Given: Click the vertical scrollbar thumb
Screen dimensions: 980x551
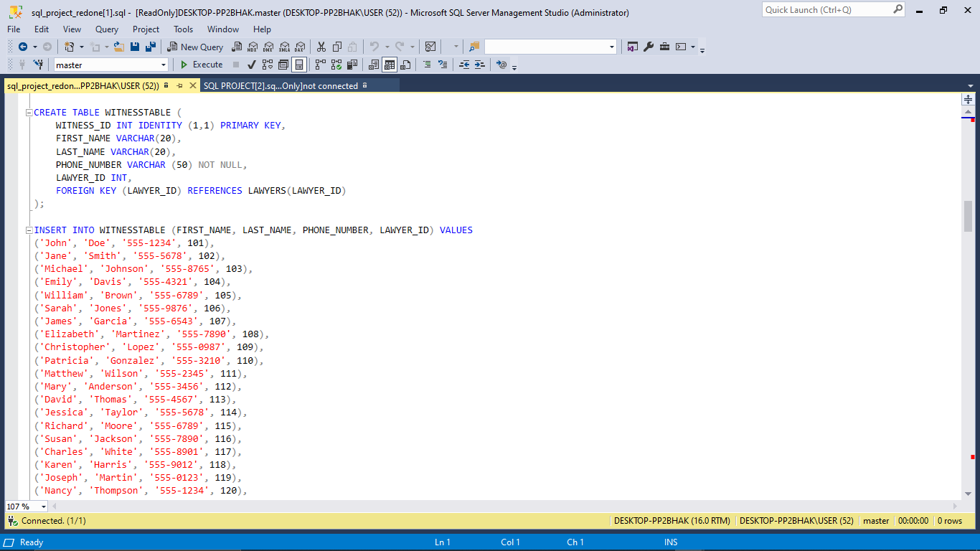Looking at the screenshot, I should [968, 217].
